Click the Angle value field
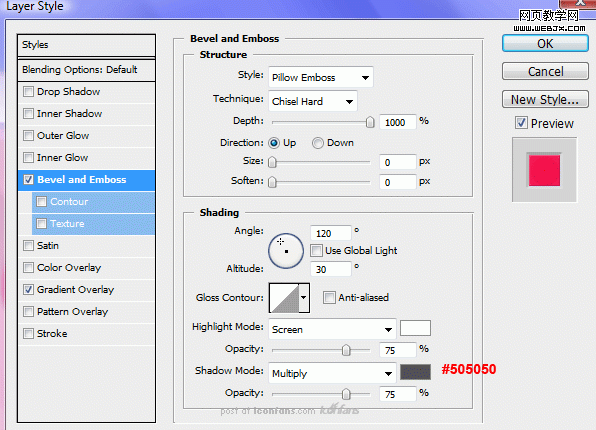 click(331, 233)
